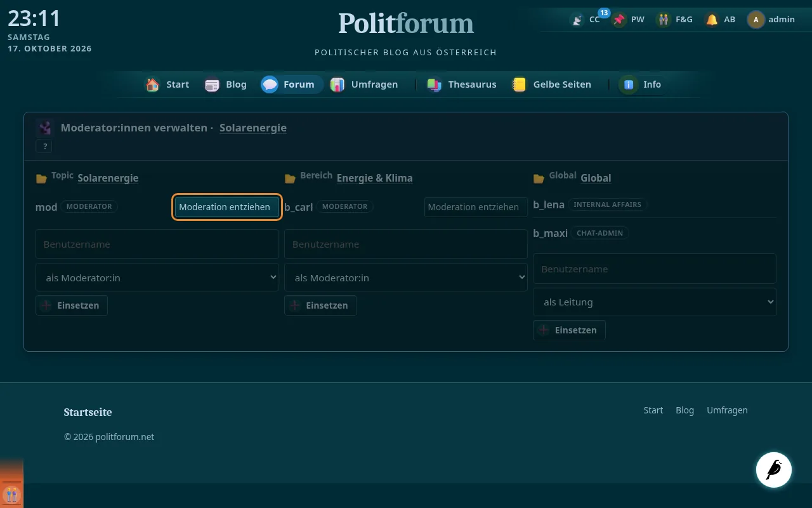The width and height of the screenshot is (812, 508).
Task: Click the Gelbe Seiten notebook icon
Action: [x=520, y=84]
